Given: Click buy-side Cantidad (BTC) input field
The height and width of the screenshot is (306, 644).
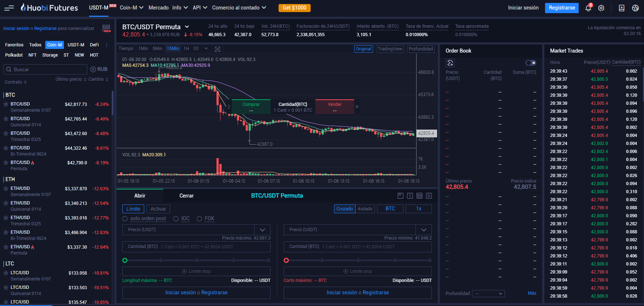Looking at the screenshot, I should tap(196, 247).
